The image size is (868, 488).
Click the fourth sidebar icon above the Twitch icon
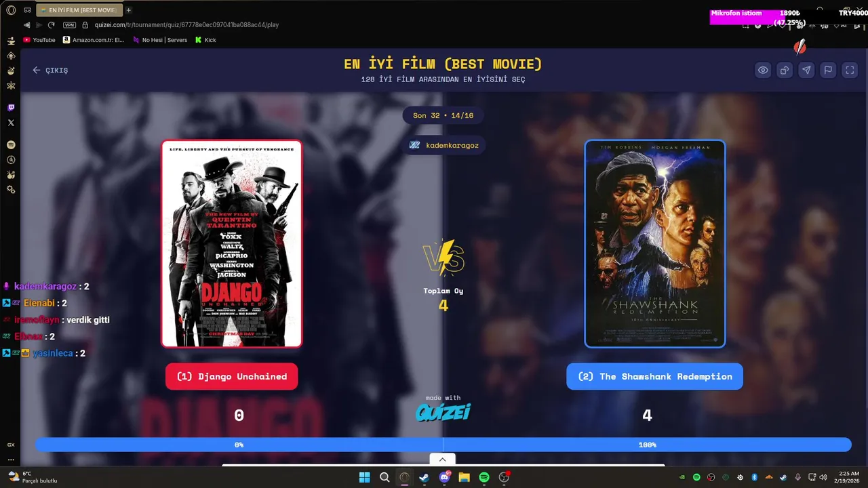tap(11, 85)
